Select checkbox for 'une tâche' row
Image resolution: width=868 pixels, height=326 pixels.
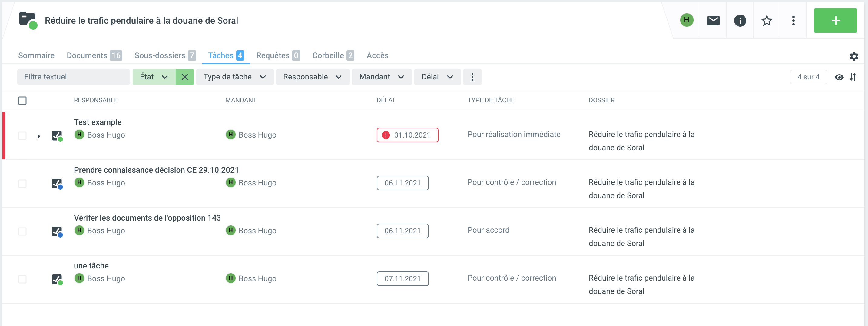coord(22,279)
